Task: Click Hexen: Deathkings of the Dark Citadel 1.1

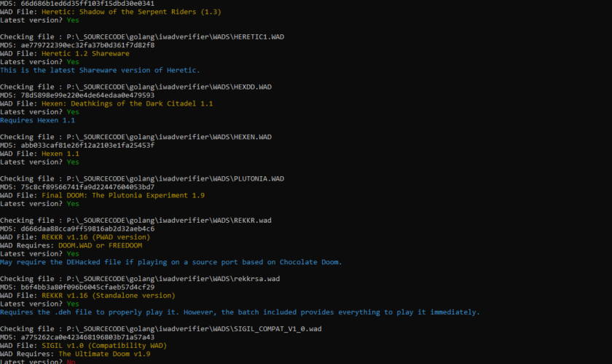Action: point(127,103)
